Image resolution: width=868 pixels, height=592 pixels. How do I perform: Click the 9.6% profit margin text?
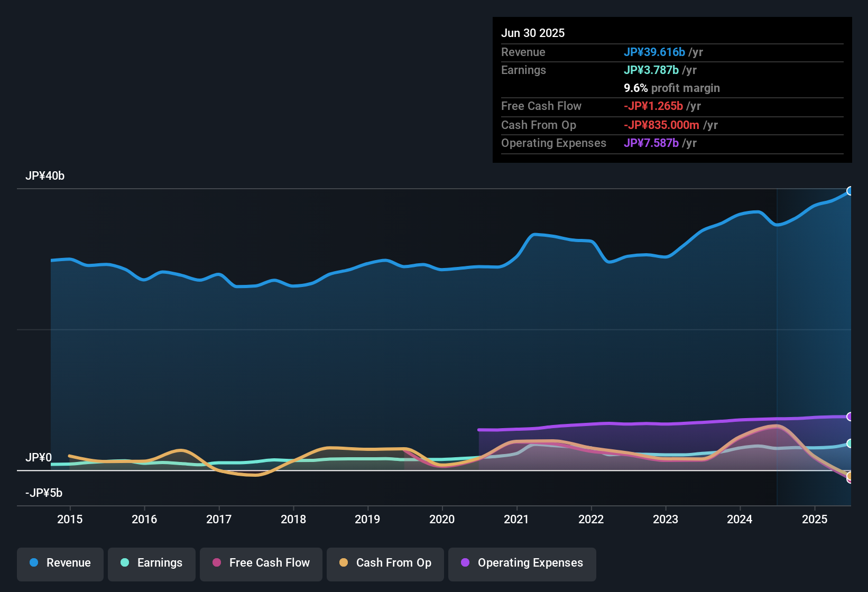point(671,88)
